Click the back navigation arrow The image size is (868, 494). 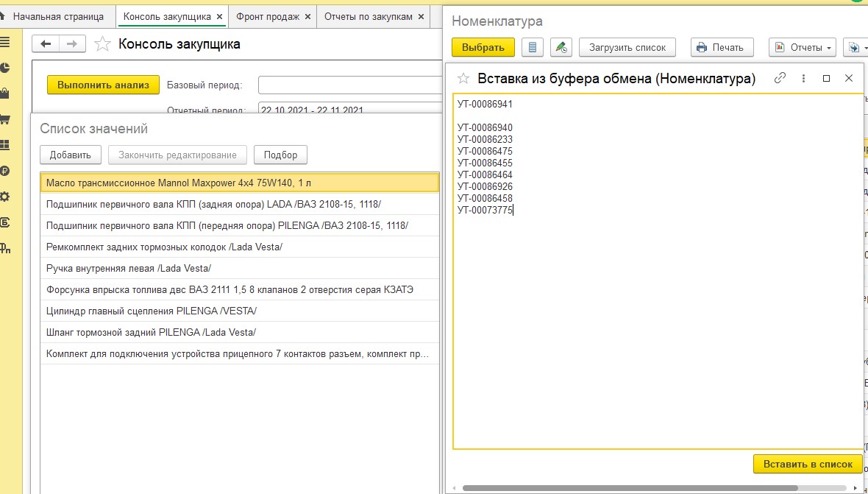click(46, 44)
